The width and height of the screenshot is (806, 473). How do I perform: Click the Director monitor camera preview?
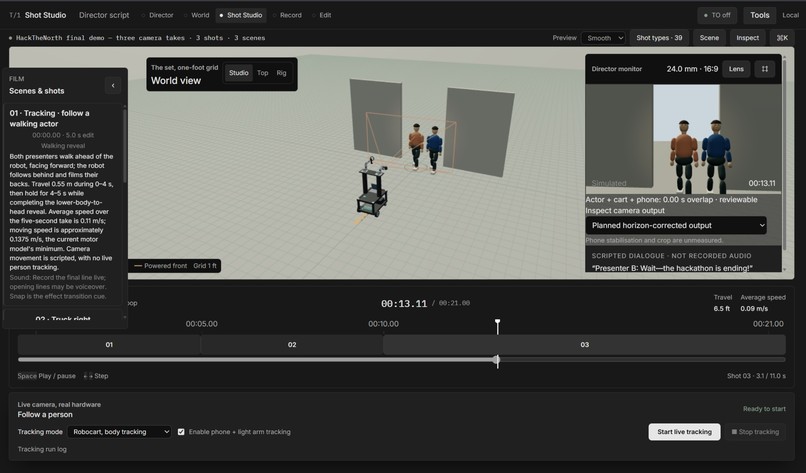[x=683, y=139]
